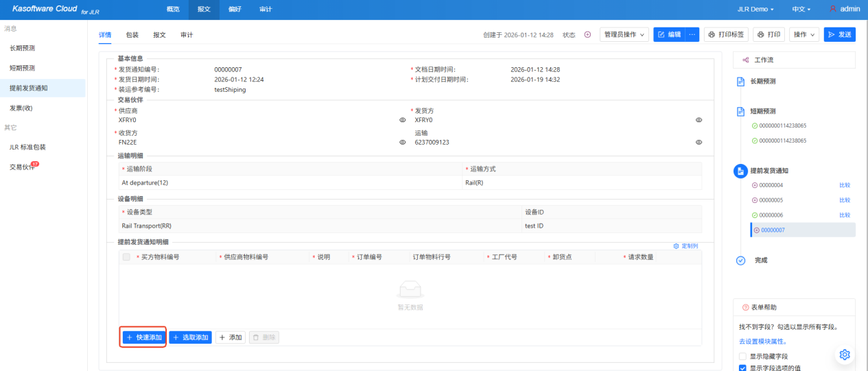Screen dimensions: 868x371
Task: Click the 长期预测 document icon in workflow
Action: [x=740, y=82]
